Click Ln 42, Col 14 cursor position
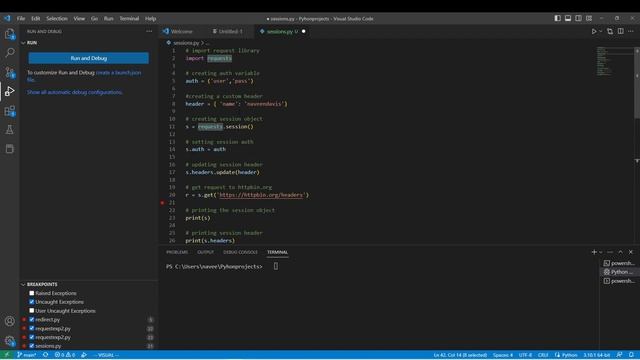Image resolution: width=640 pixels, height=360 pixels. click(x=460, y=355)
